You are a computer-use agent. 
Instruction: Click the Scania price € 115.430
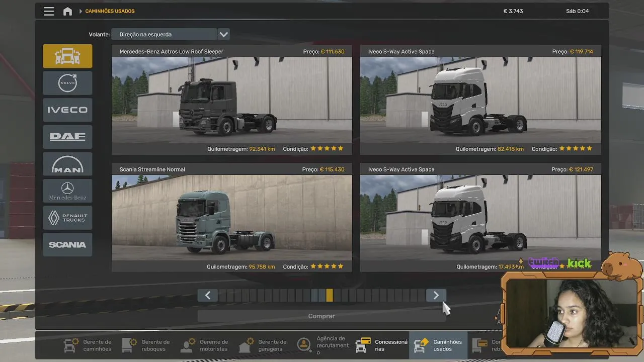tap(332, 169)
